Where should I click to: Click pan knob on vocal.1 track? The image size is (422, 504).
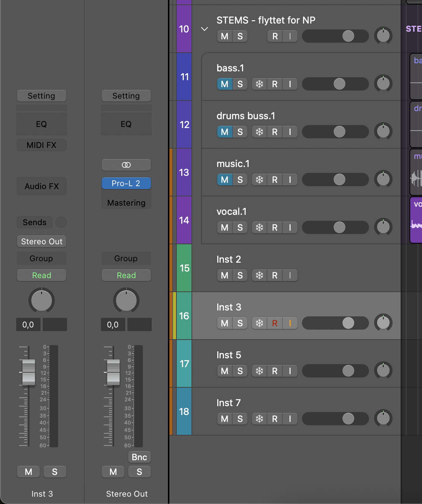[383, 227]
